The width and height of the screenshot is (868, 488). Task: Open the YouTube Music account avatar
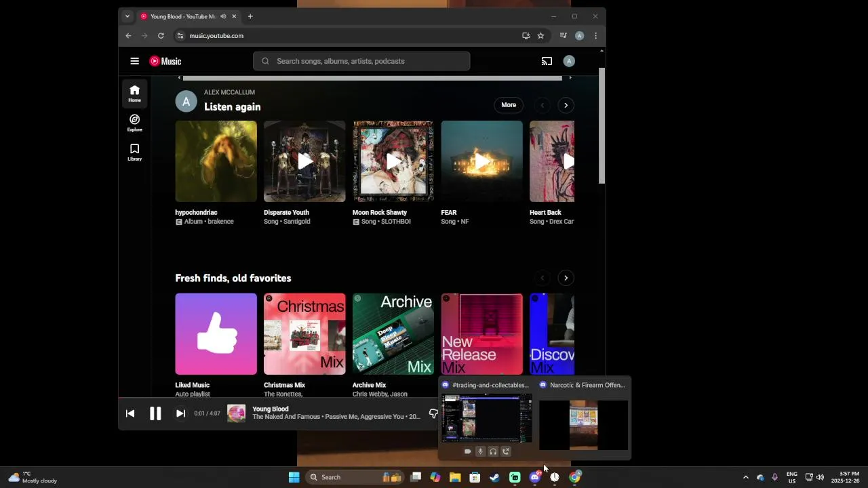tap(569, 61)
